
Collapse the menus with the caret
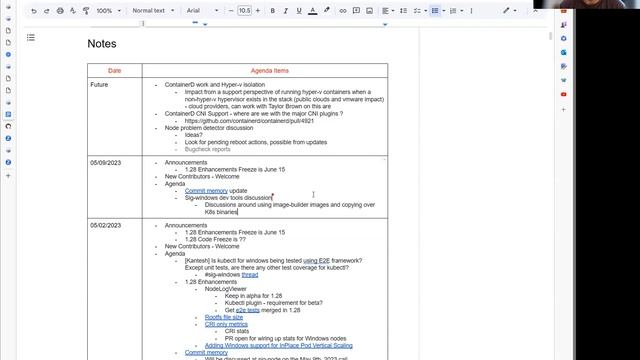point(535,11)
